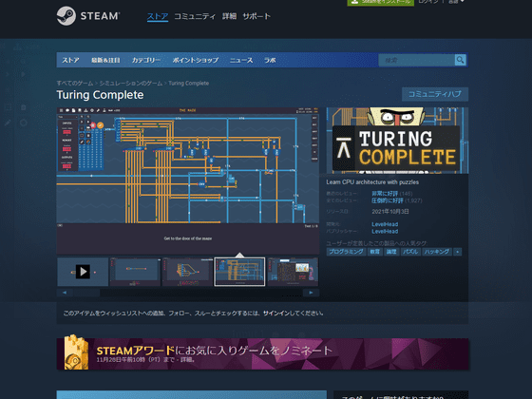The height and width of the screenshot is (399, 532).
Task: Select the パズル tag
Action: point(410,252)
